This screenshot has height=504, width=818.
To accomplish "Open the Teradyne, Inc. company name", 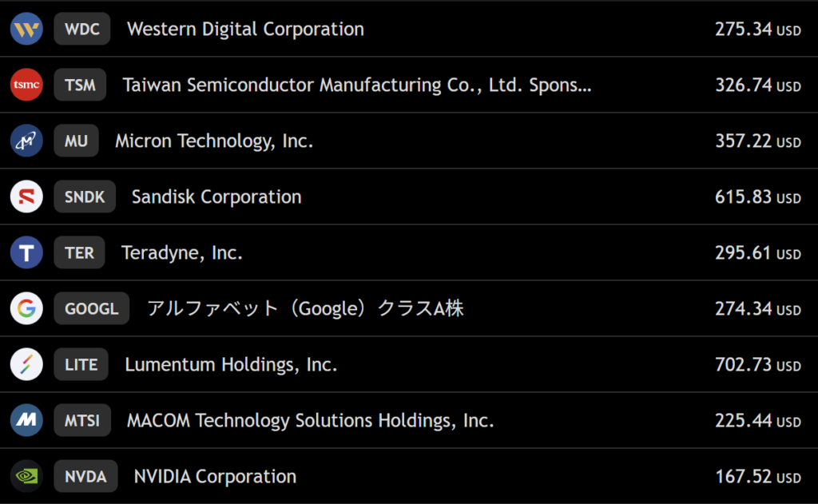I will 182,253.
